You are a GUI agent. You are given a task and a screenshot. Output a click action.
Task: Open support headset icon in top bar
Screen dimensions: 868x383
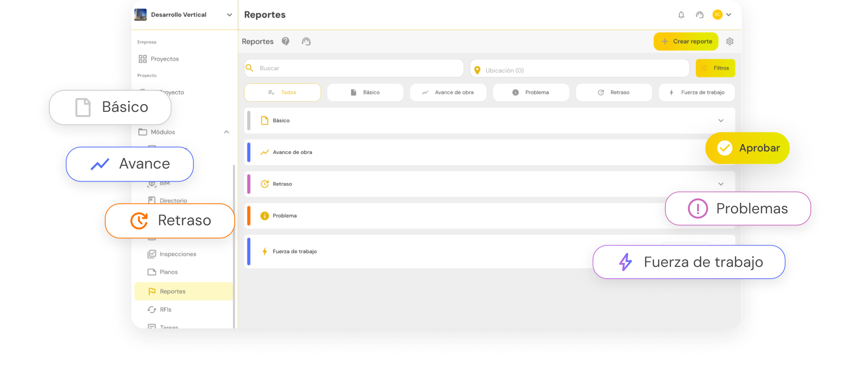coord(700,15)
